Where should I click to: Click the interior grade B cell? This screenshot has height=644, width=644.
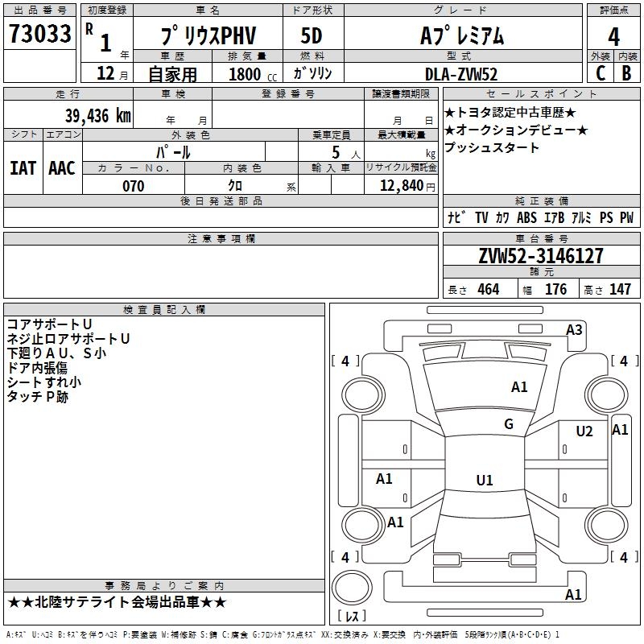point(627,73)
